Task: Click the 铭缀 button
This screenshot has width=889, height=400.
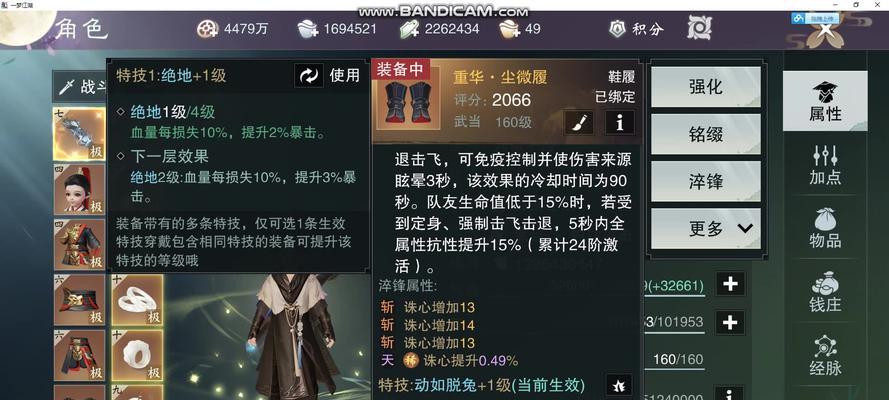Action: [x=706, y=134]
